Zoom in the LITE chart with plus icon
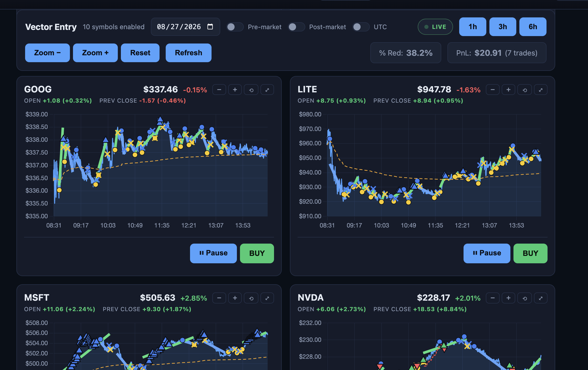 point(508,90)
